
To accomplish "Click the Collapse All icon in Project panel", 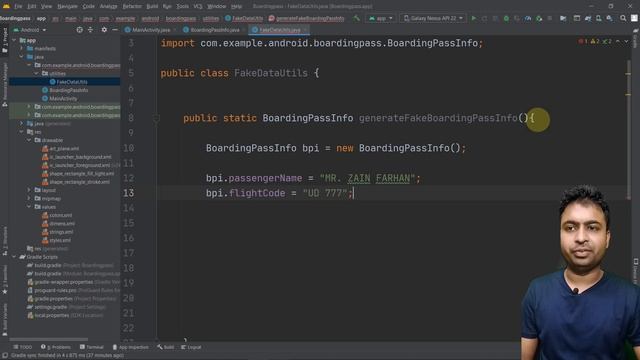I will [90, 30].
